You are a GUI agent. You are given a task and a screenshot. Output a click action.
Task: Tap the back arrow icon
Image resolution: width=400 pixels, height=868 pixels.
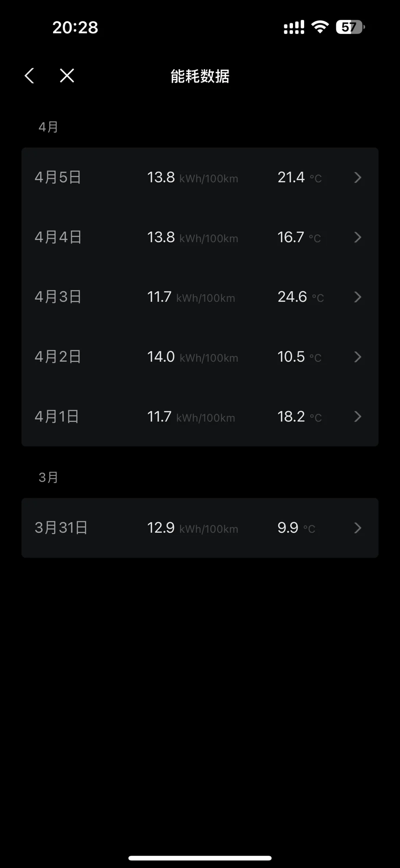29,75
